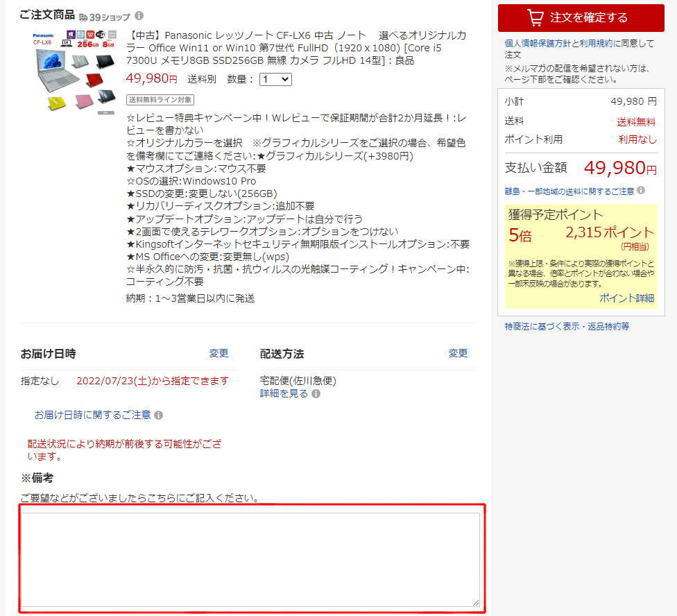
Task: Click the ★MS Officeへの変更:変更無し(wps) line
Action: [207, 257]
